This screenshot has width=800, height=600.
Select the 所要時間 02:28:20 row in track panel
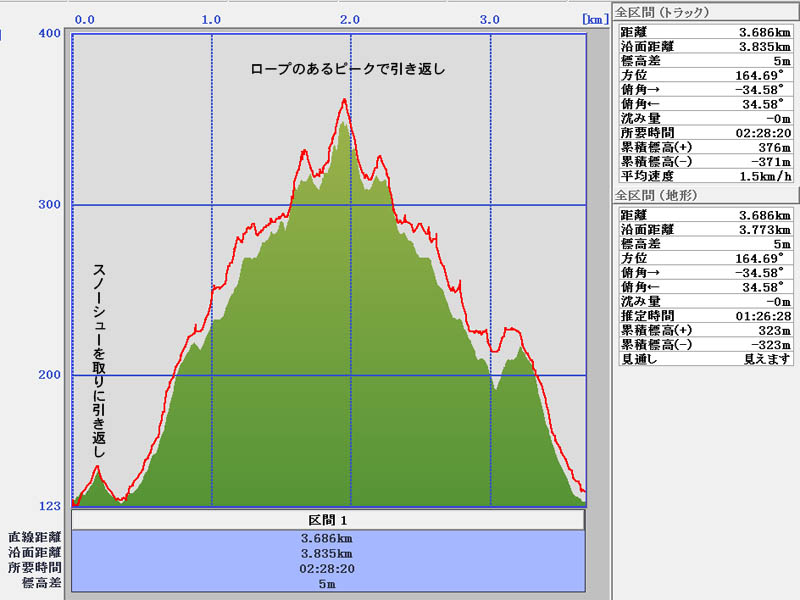(x=706, y=132)
